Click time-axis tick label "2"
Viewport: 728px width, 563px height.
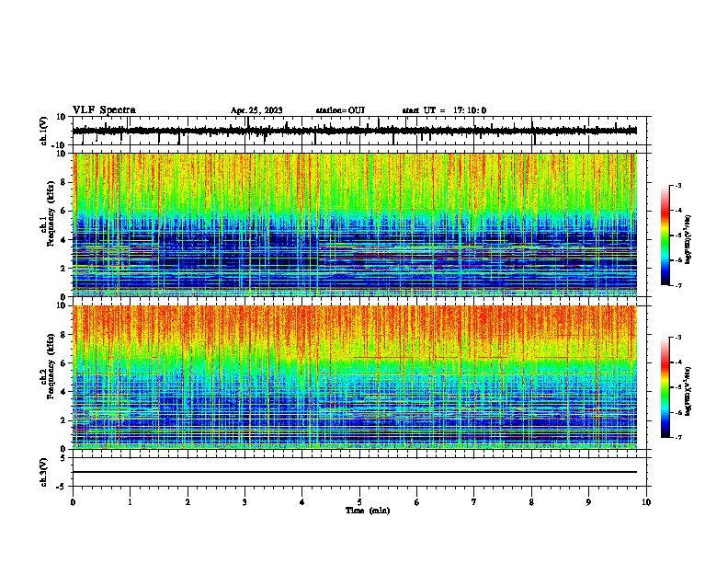pos(188,502)
